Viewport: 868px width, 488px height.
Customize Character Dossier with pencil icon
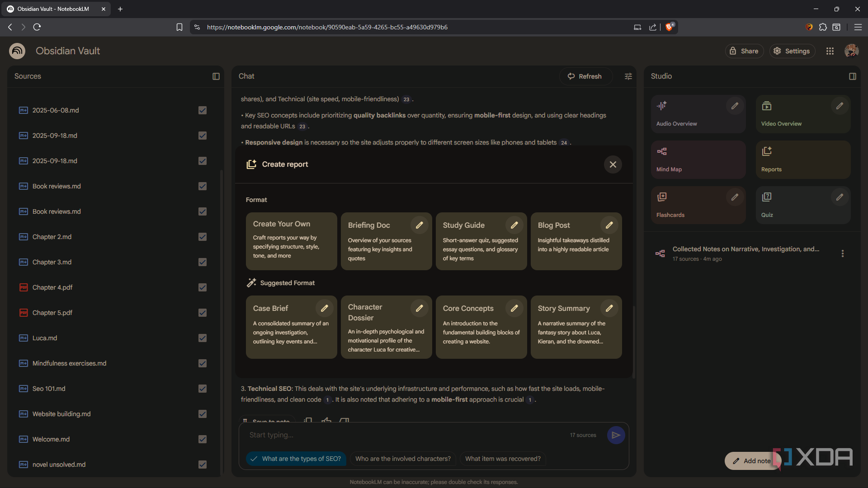[x=420, y=308]
